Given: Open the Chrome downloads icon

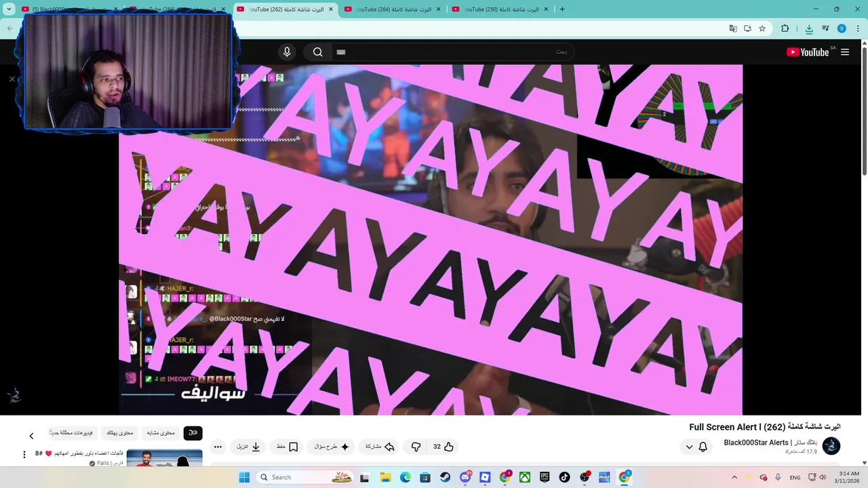Looking at the screenshot, I should coord(809,28).
